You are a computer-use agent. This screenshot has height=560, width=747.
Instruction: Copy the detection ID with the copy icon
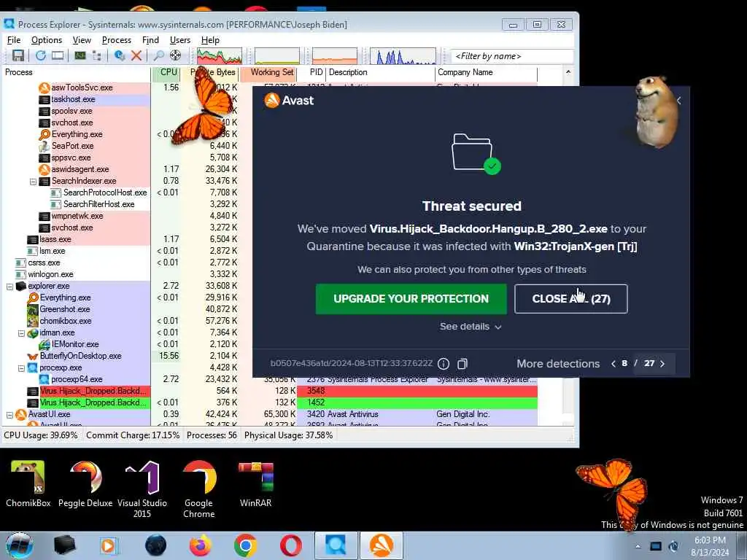(462, 364)
